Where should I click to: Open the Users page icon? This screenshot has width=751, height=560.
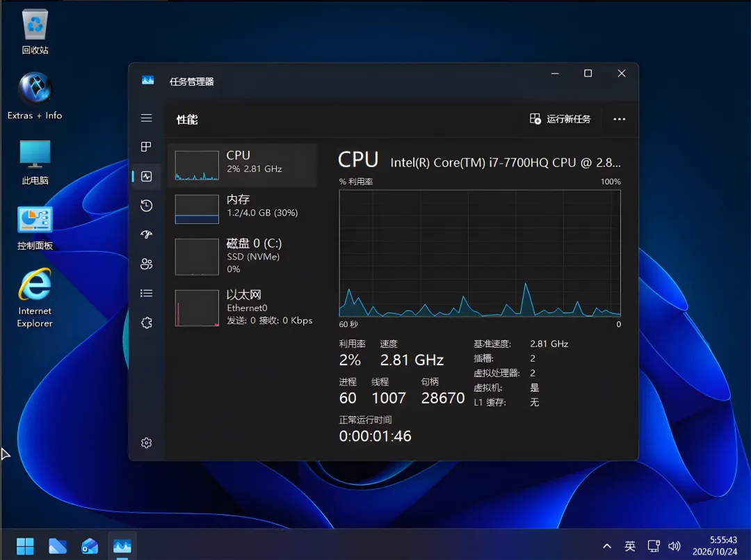147,264
